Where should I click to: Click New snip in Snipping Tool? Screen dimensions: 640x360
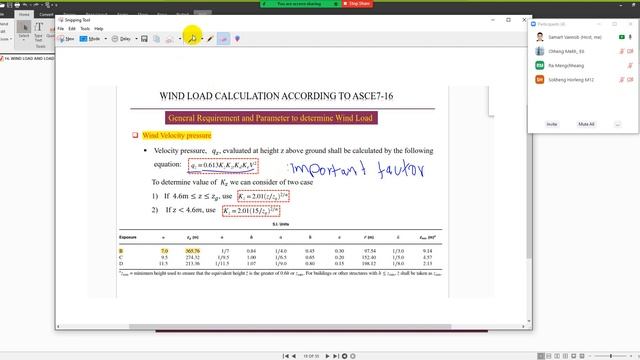point(66,39)
